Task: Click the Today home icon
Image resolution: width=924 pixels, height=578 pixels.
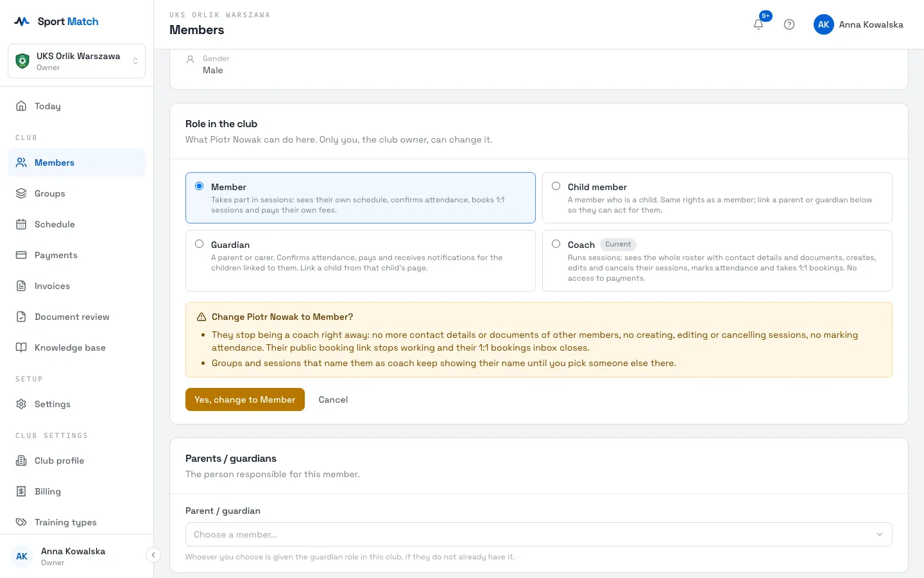Action: pyautogui.click(x=21, y=106)
